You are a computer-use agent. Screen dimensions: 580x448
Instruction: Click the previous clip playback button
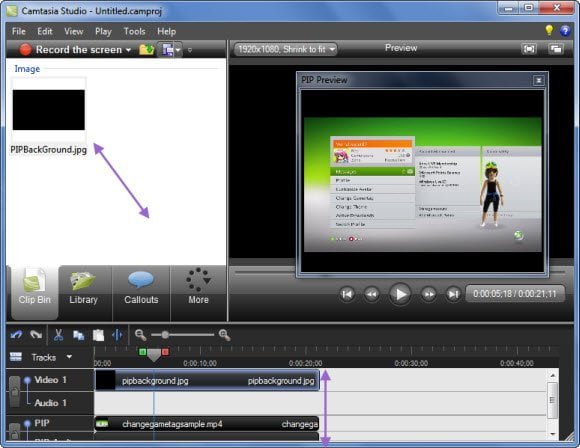347,294
